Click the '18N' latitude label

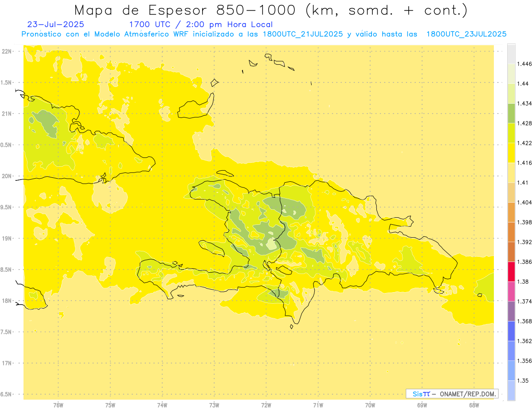click(x=7, y=301)
